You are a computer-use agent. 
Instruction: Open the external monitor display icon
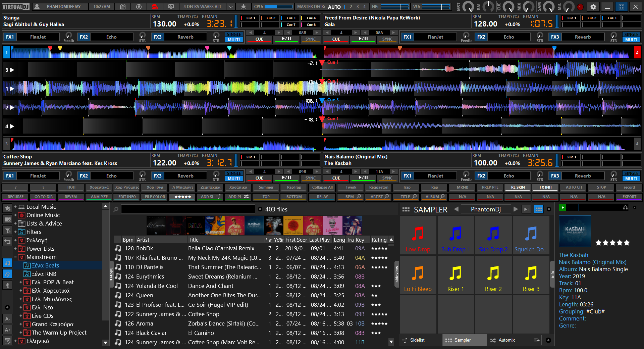coord(171,7)
